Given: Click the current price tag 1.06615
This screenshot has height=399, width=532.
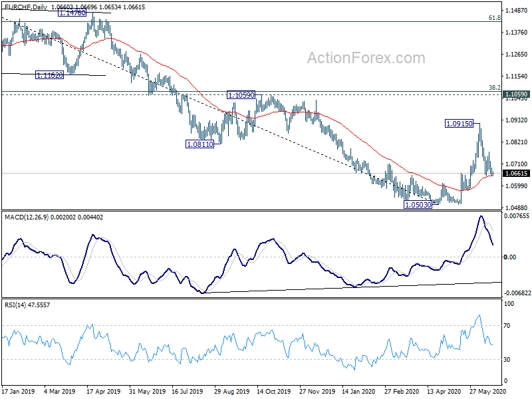Looking at the screenshot, I should coord(517,174).
